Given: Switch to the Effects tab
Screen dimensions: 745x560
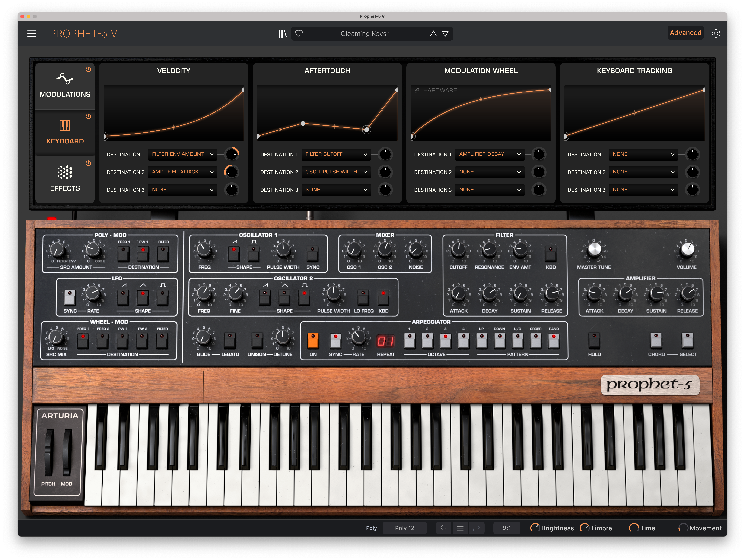Looking at the screenshot, I should [x=65, y=179].
